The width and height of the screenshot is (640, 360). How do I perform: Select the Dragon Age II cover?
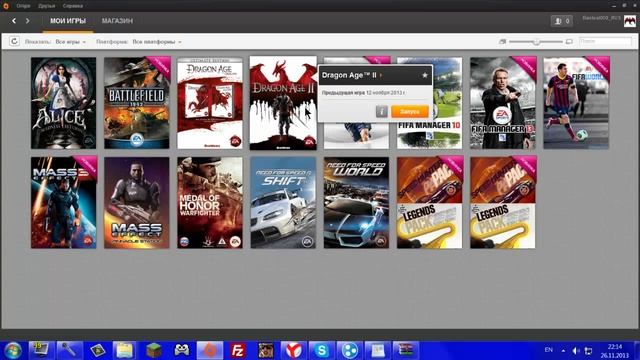click(283, 103)
